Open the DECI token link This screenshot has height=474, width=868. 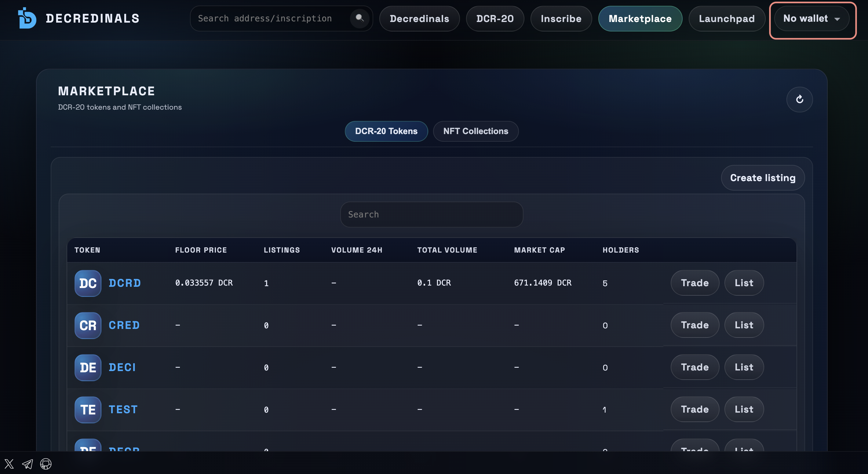(122, 367)
